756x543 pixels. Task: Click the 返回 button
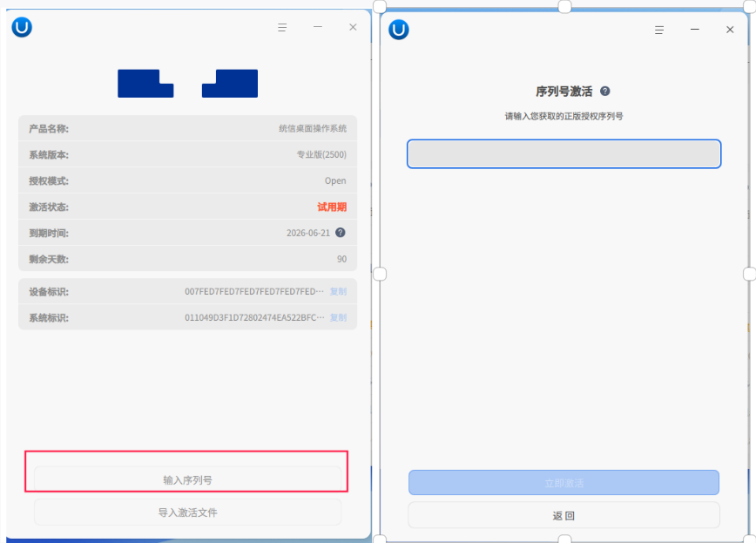click(564, 515)
